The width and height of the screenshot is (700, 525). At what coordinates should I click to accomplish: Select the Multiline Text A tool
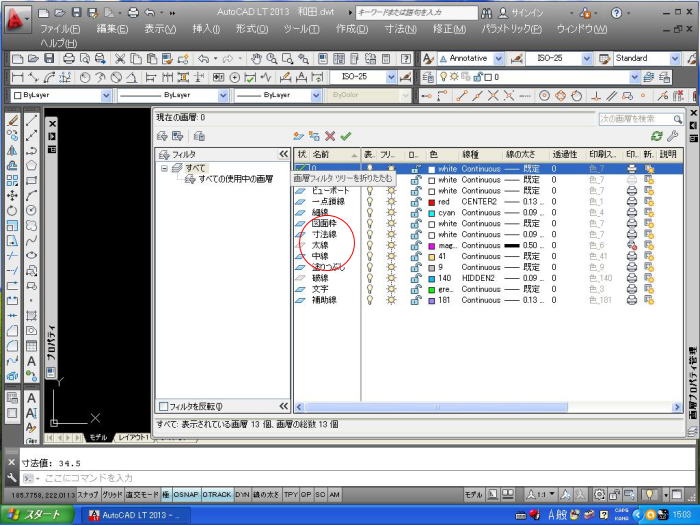(x=31, y=361)
